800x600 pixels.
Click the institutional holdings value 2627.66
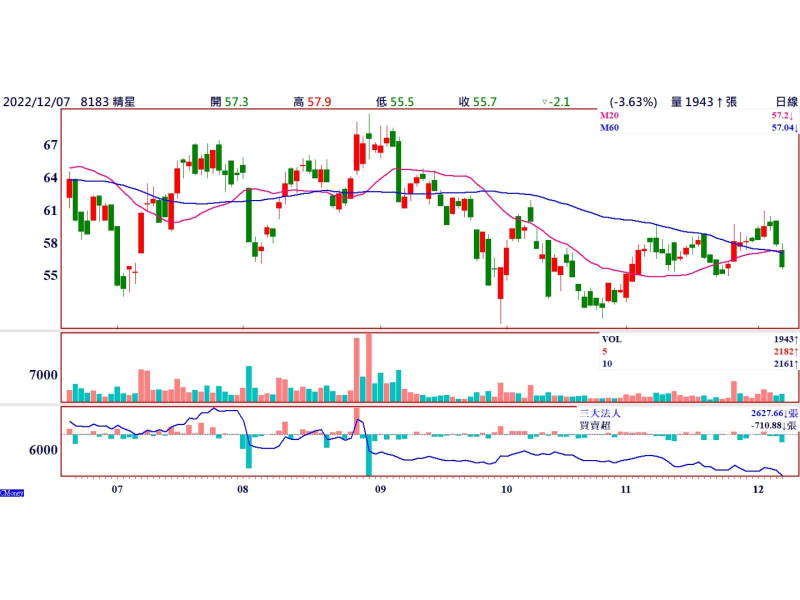click(774, 413)
